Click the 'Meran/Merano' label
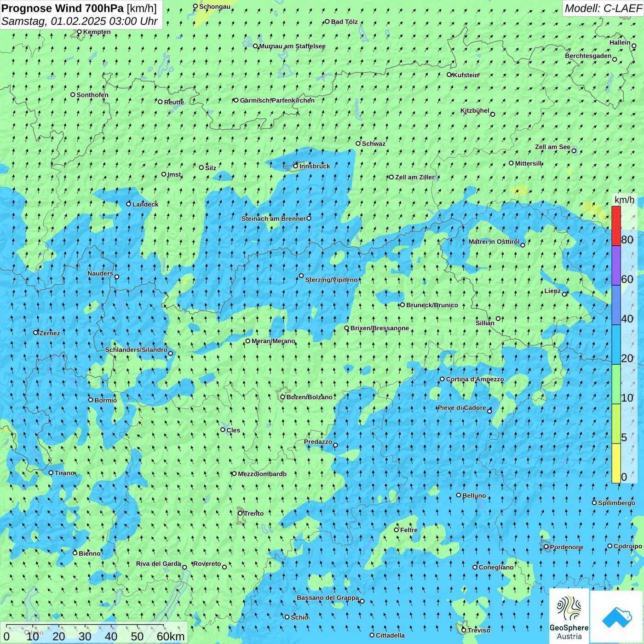Screen dimensions: 644x644 pyautogui.click(x=273, y=341)
